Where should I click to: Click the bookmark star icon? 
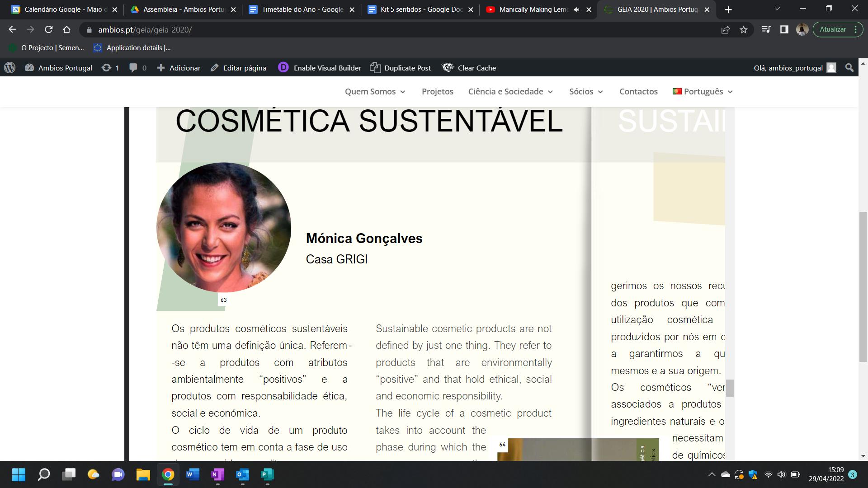(x=744, y=30)
